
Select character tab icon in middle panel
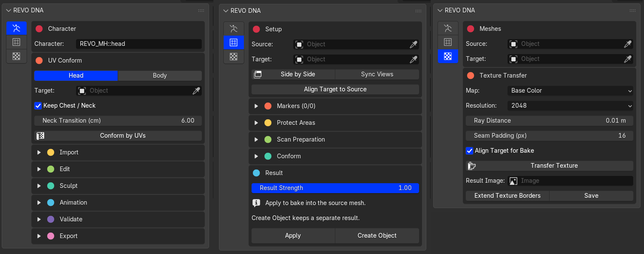click(x=234, y=29)
